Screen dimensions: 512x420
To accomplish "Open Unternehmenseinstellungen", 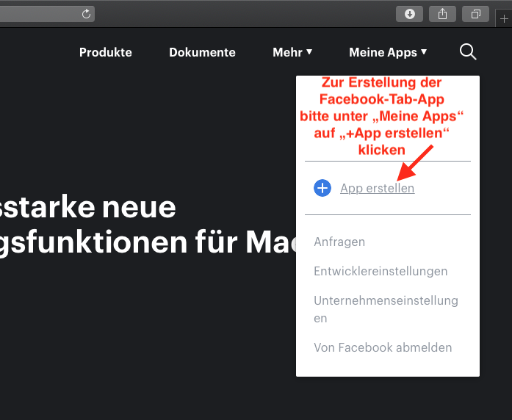I will [x=386, y=301].
